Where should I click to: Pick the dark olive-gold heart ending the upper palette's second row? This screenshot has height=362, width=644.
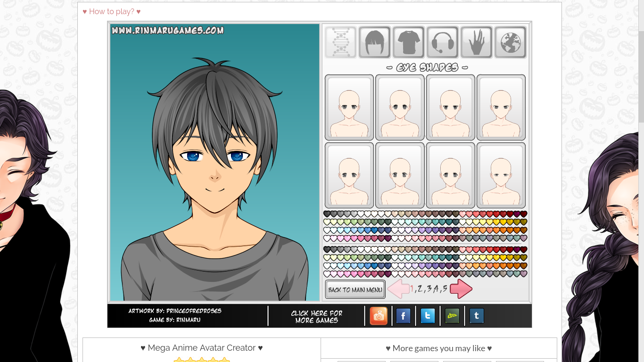523,222
